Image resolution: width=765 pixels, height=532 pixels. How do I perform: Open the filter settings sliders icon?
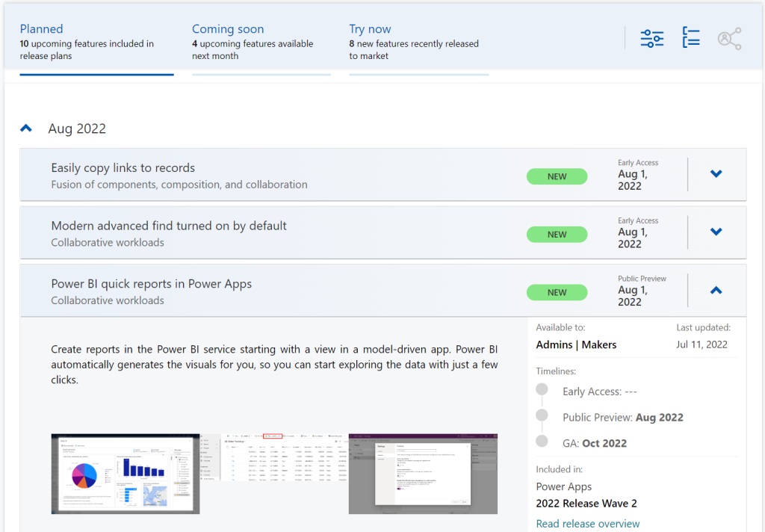coord(651,38)
